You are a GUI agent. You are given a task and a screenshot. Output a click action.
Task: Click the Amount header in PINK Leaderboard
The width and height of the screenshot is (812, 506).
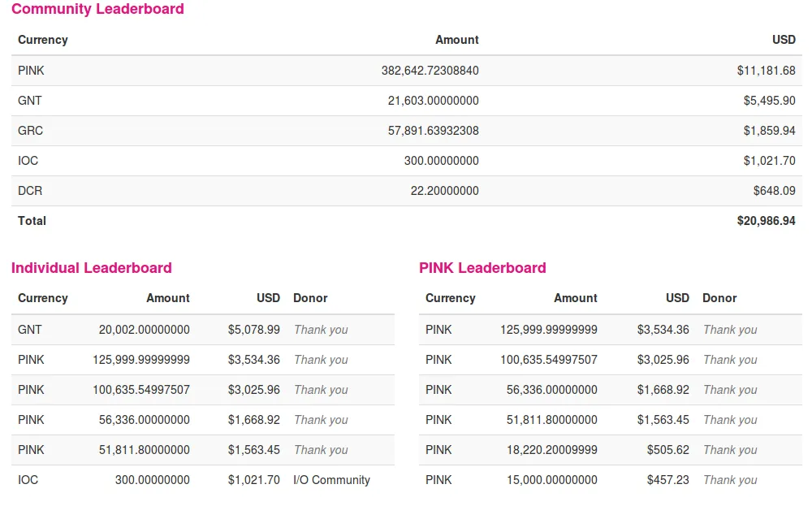pyautogui.click(x=576, y=298)
